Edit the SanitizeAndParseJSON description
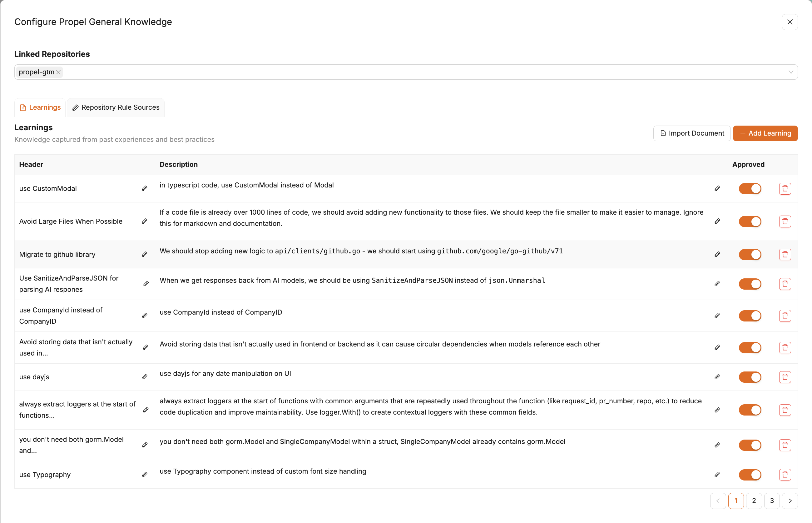This screenshot has height=523, width=812. pyautogui.click(x=718, y=284)
